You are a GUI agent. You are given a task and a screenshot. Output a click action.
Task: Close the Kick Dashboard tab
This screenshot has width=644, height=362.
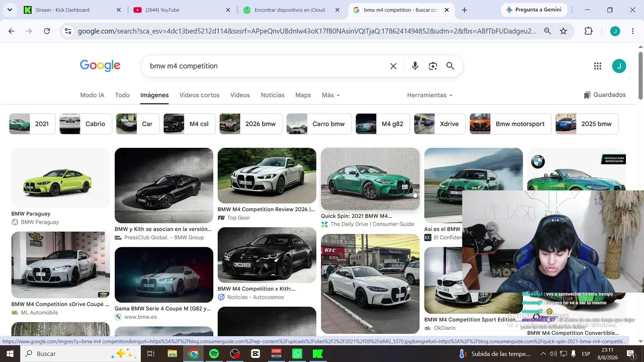point(119,10)
